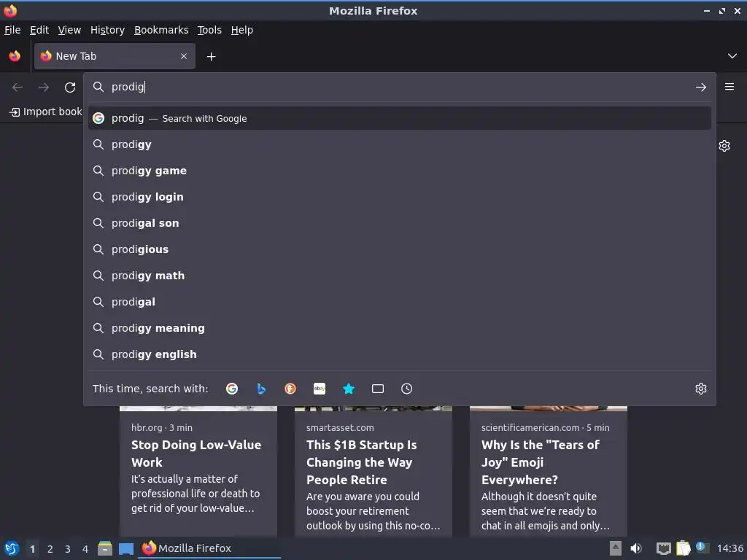
Task: Search open Tabs icon
Action: 378,389
